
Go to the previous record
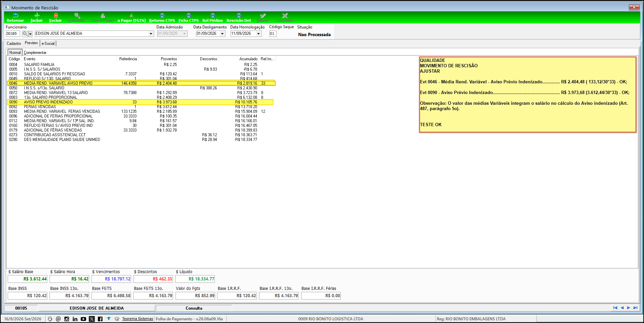point(622,308)
